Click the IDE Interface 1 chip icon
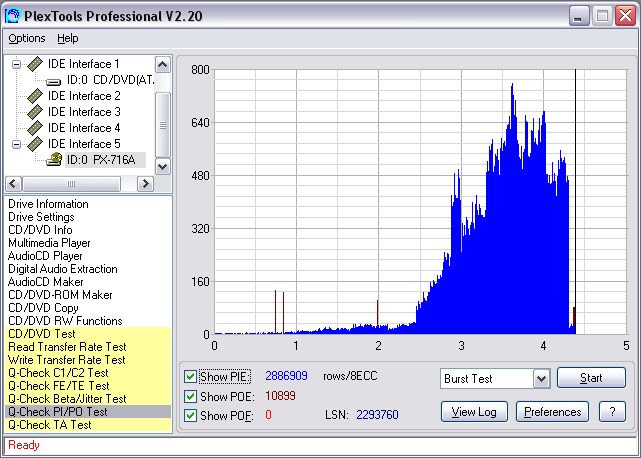This screenshot has height=458, width=641. (x=35, y=64)
